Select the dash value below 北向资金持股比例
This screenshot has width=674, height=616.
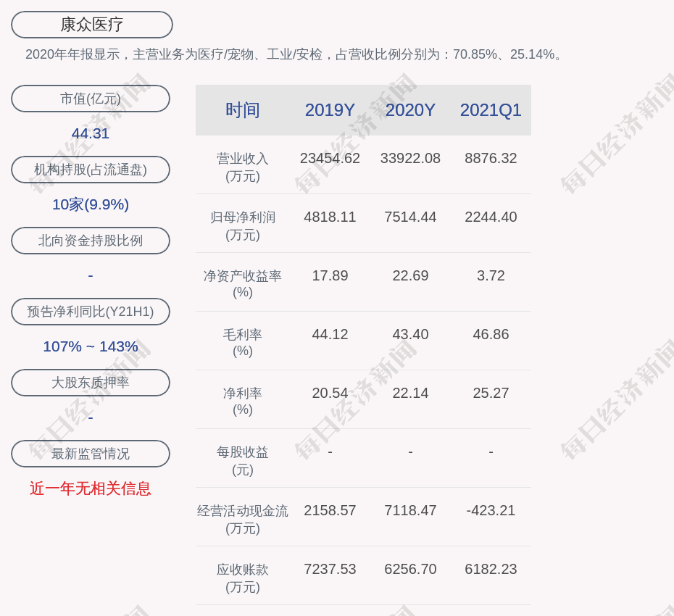click(91, 275)
